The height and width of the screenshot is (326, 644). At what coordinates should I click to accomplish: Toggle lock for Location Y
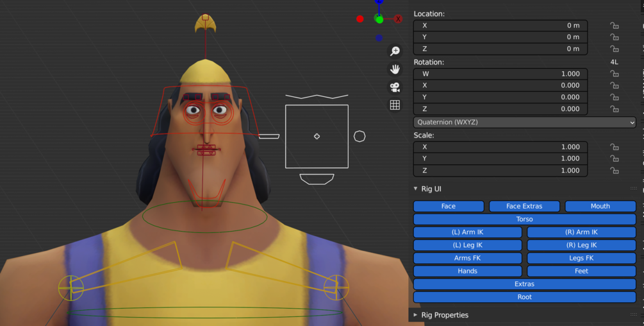pos(614,37)
